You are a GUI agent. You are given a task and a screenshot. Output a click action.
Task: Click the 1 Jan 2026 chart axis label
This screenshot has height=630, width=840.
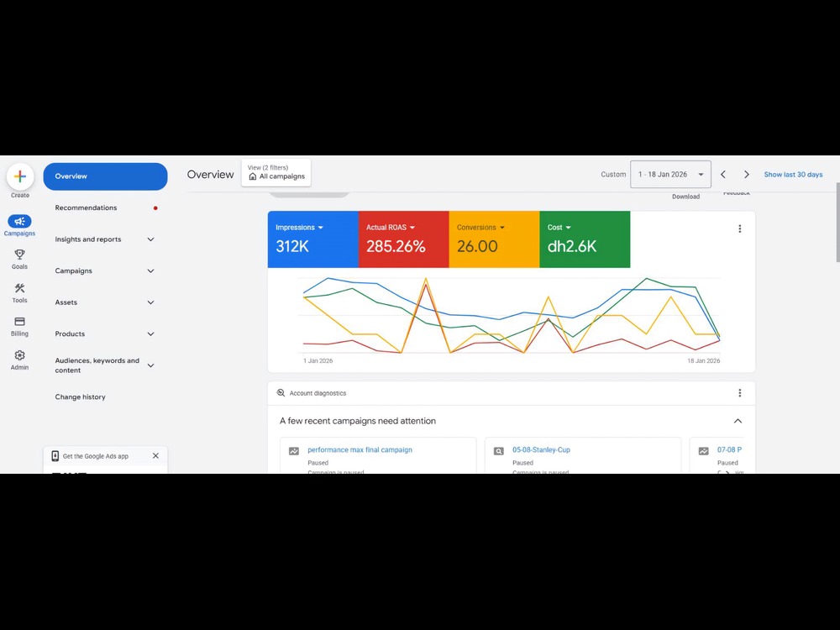(318, 361)
